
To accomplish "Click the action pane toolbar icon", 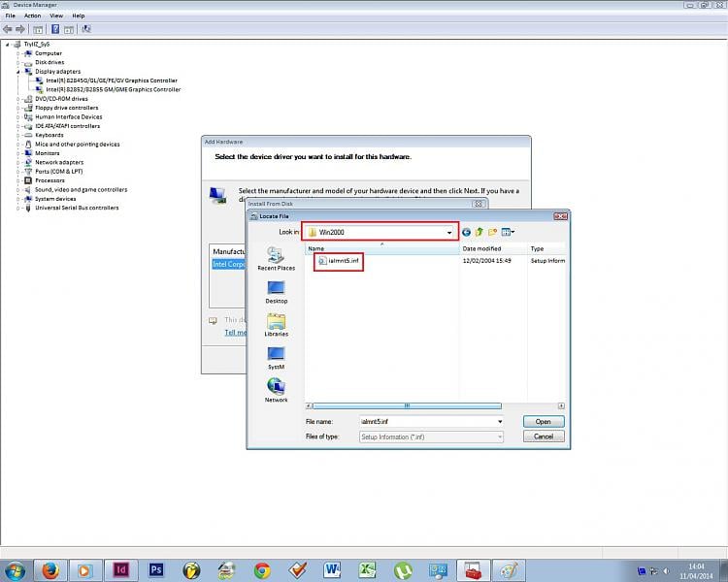I will 69,29.
